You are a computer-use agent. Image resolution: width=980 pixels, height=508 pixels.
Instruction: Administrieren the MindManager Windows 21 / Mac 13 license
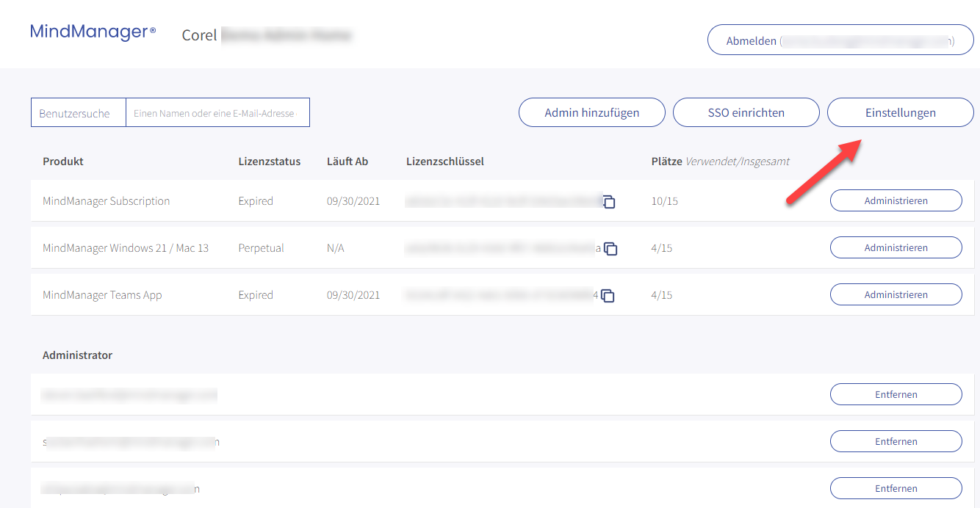click(x=896, y=247)
